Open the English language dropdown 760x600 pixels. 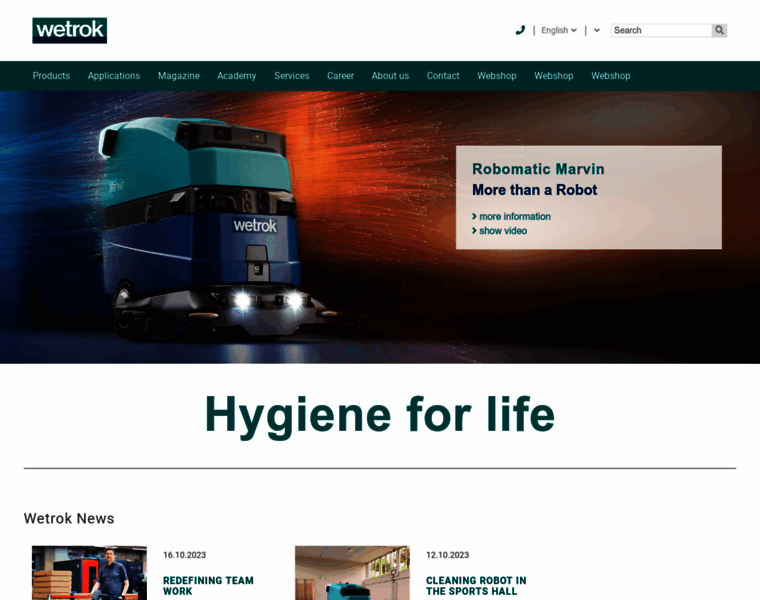pyautogui.click(x=559, y=30)
